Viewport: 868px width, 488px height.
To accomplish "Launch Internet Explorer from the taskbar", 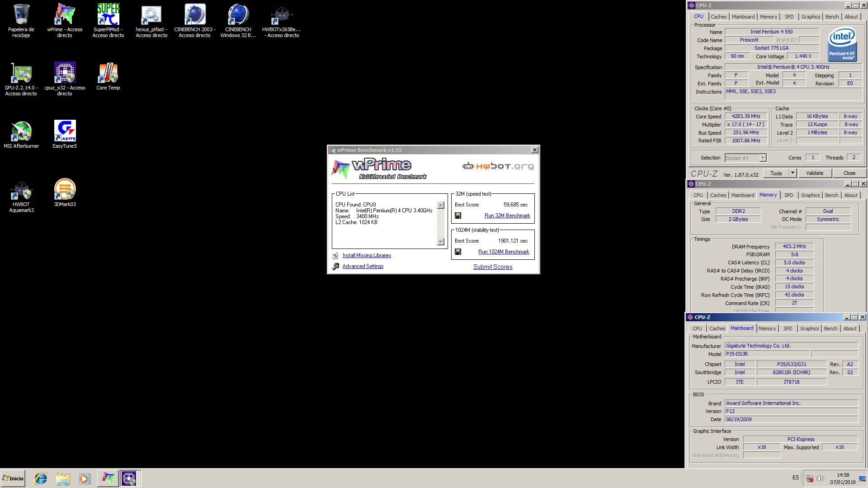I will (x=41, y=479).
